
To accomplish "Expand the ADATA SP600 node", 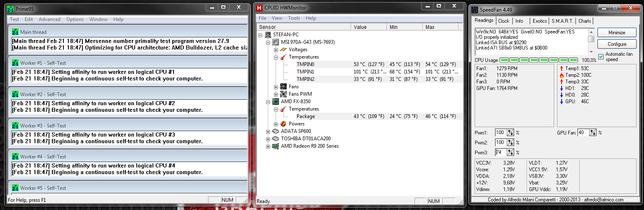I will click(268, 132).
